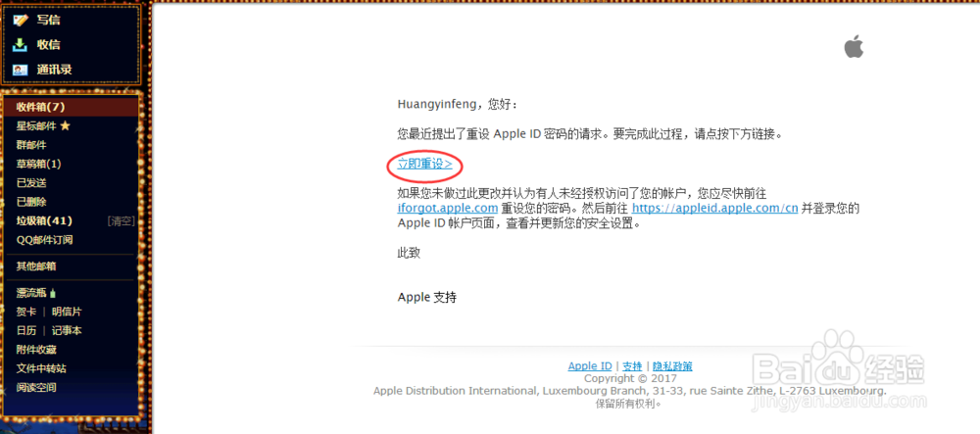
Task: Click the compose mail (写信) pencil icon
Action: (21, 20)
